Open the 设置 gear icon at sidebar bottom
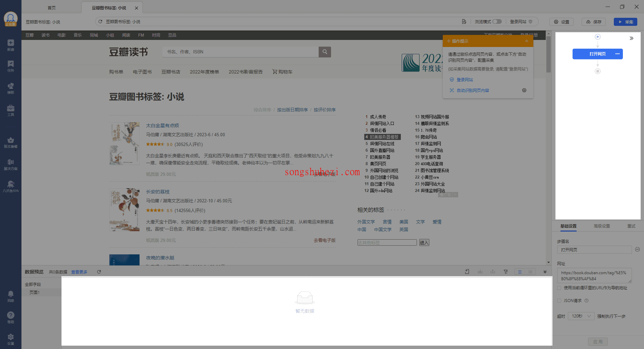Screen dimensions: 644x349 coord(11,339)
